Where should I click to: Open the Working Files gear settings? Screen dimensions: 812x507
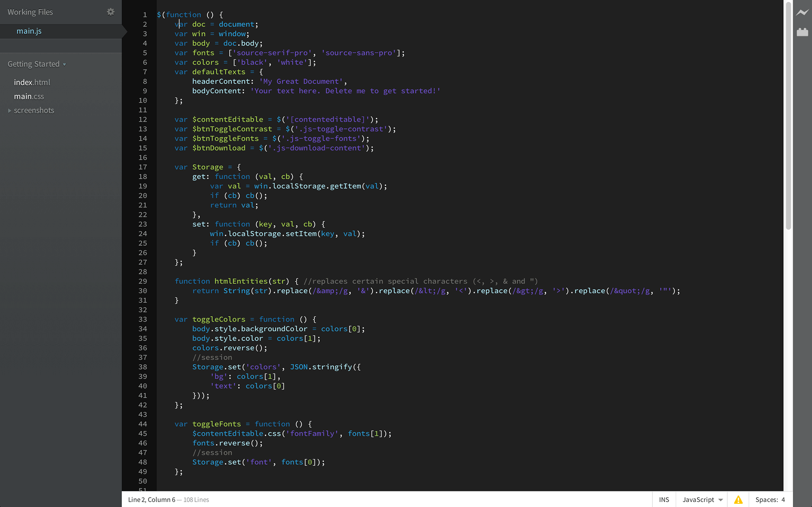(x=110, y=12)
